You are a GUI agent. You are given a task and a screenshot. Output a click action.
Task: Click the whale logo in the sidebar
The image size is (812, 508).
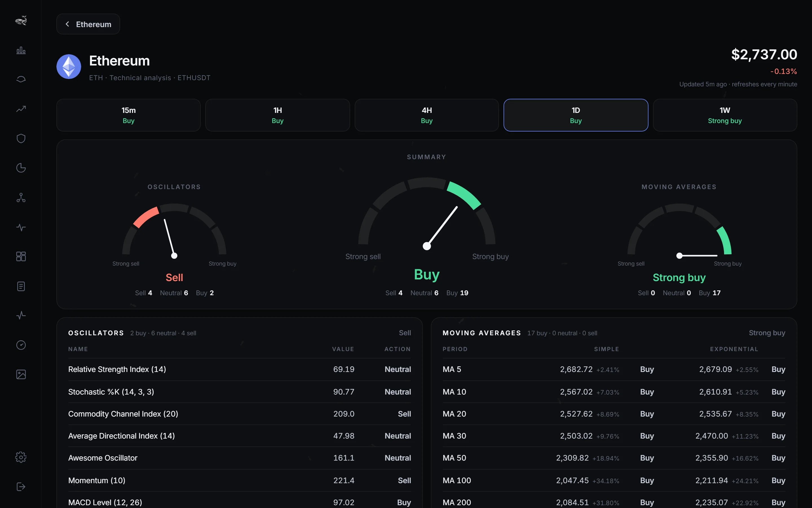pos(21,21)
